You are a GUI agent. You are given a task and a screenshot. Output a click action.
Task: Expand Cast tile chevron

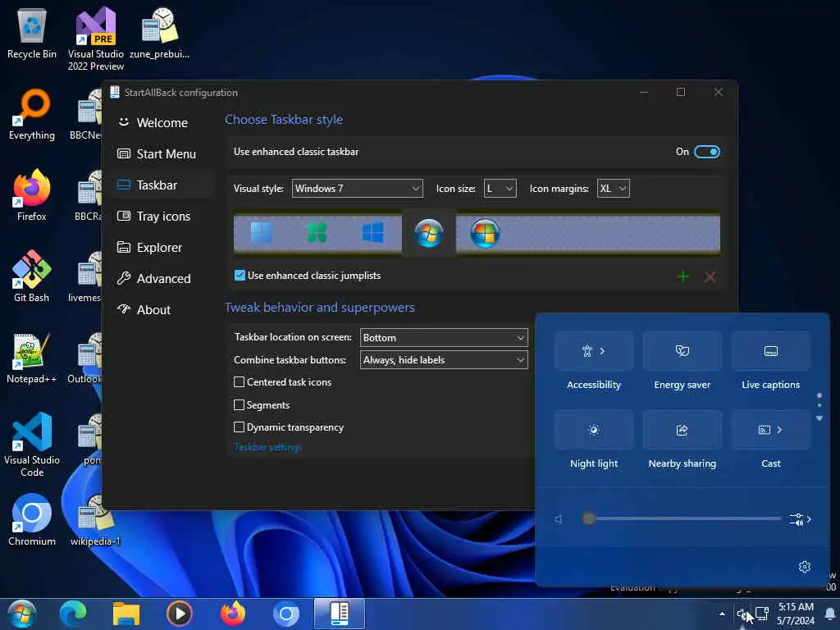tap(779, 430)
